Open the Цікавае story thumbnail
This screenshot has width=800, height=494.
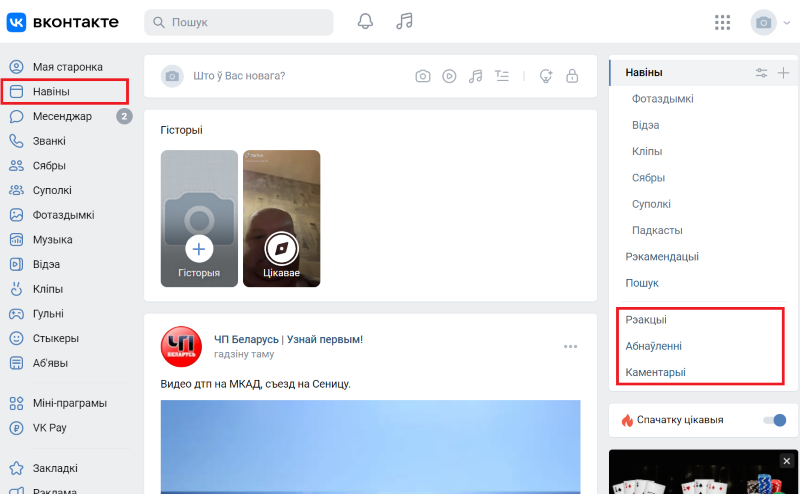coord(281,218)
